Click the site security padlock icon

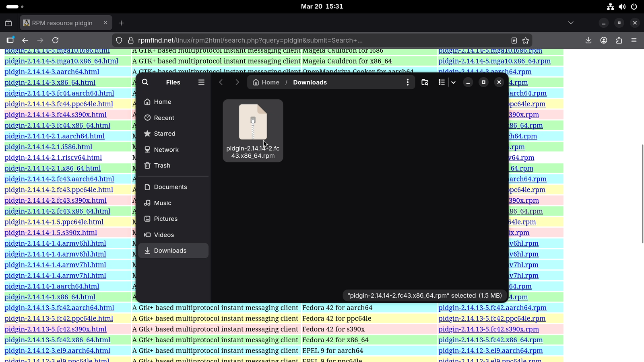pyautogui.click(x=130, y=40)
